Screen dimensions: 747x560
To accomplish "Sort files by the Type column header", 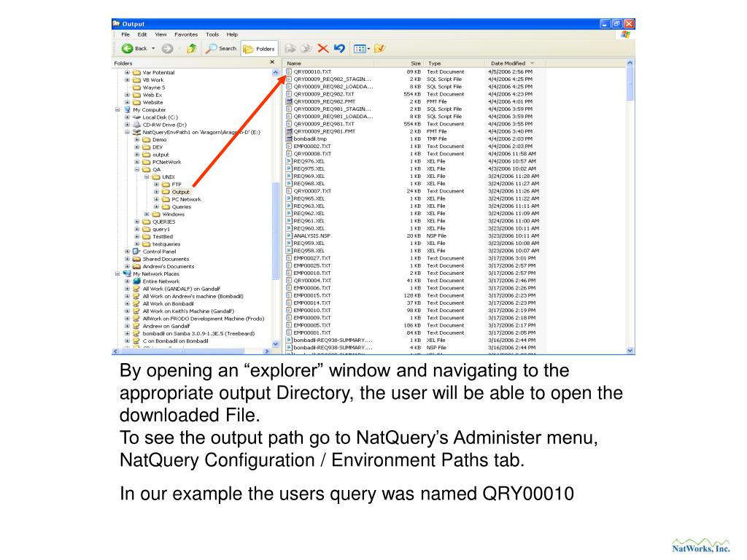I will click(454, 63).
